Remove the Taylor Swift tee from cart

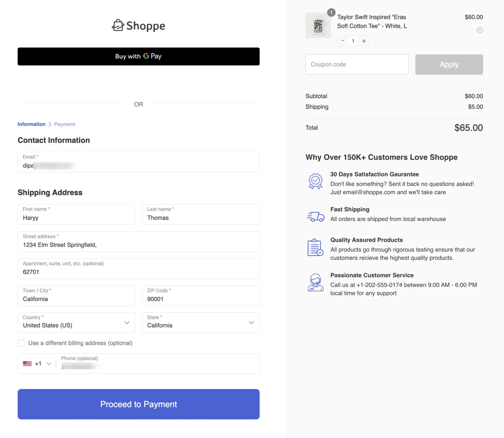(479, 30)
